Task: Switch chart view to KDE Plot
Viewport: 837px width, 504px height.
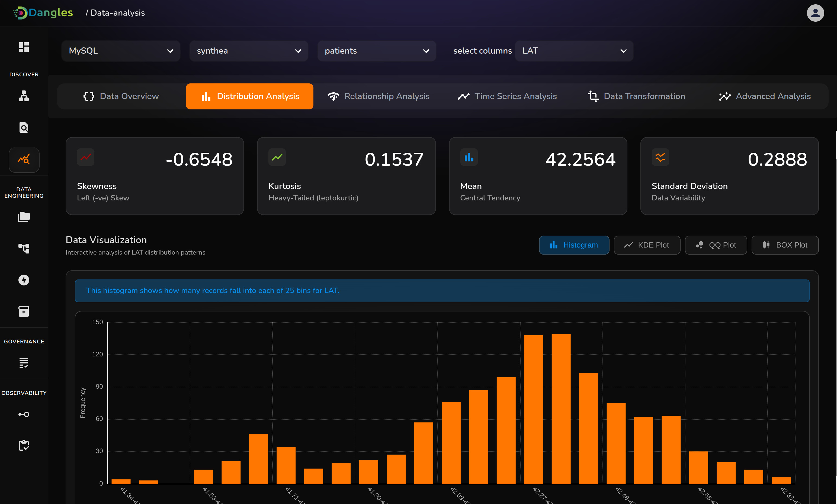Action: (647, 245)
